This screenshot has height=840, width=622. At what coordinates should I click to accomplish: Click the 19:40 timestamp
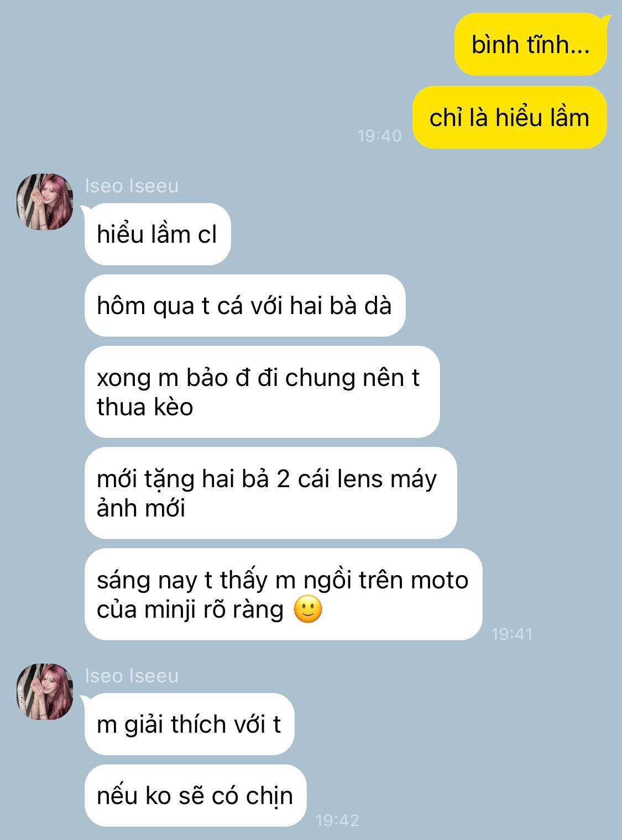tap(379, 135)
